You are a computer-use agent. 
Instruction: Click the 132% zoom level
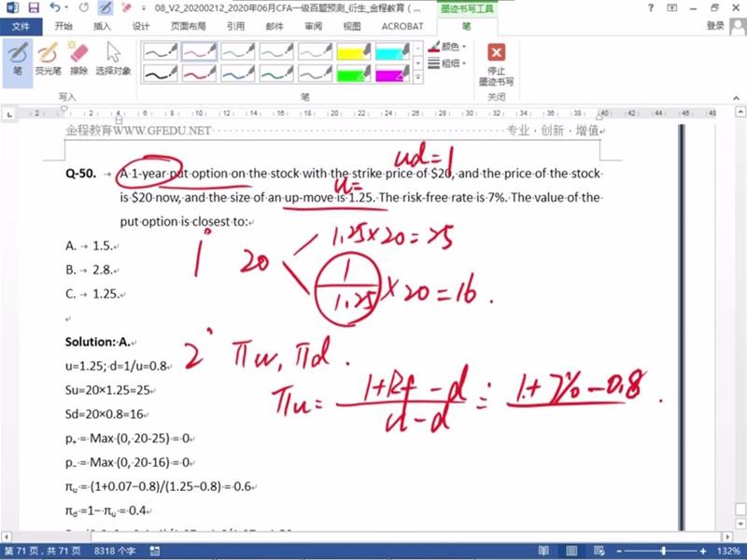(x=728, y=551)
